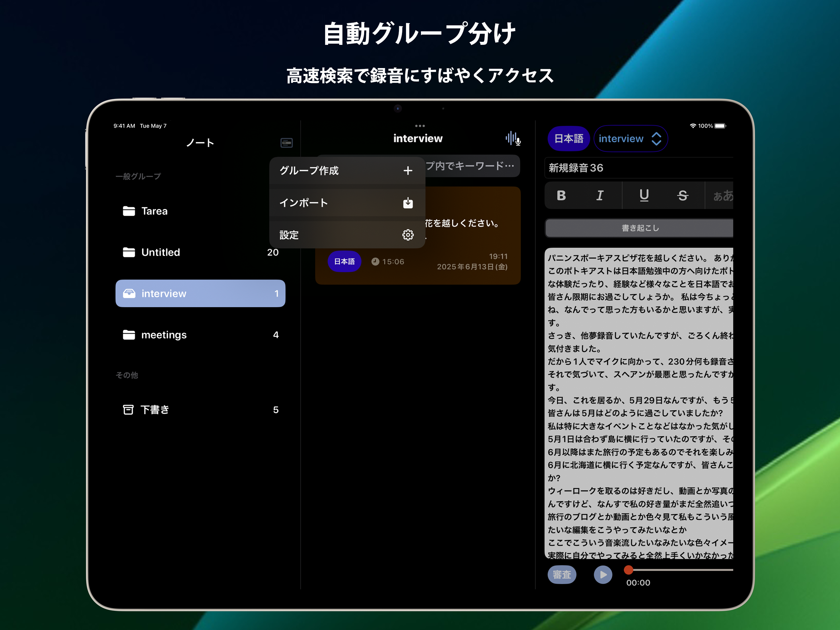Play the recording audio
Viewport: 840px width, 630px height.
603,574
